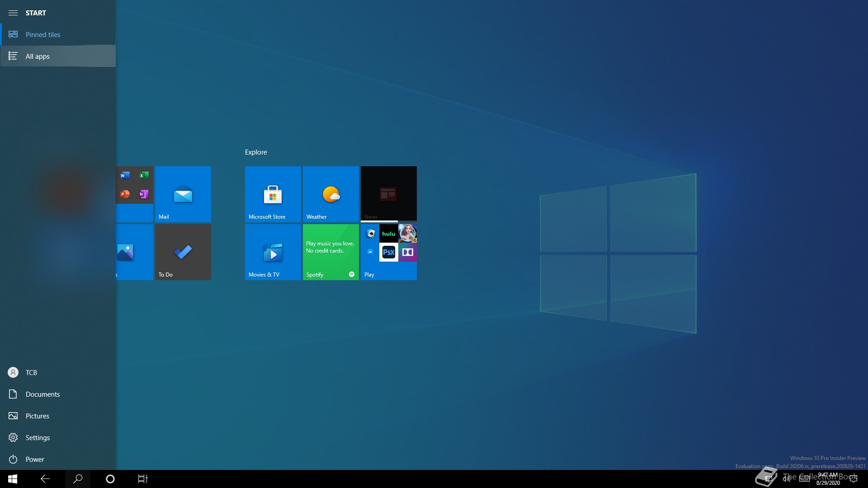Expand the START hamburger menu
This screenshot has width=868, height=488.
(x=13, y=13)
